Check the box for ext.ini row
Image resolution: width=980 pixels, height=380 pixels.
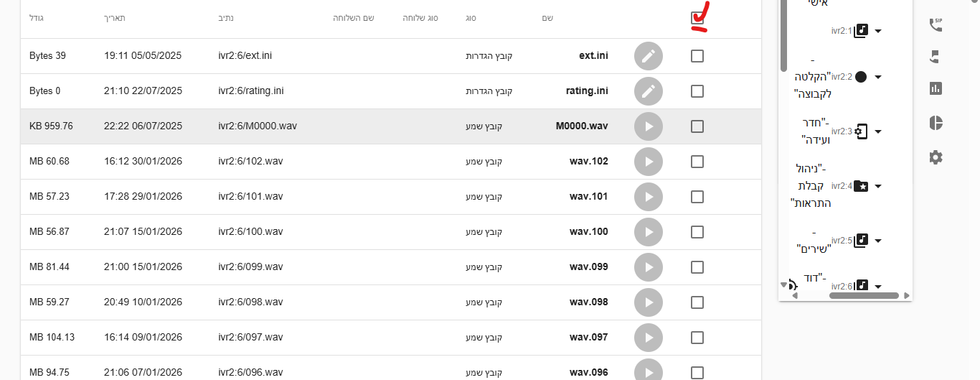point(697,56)
